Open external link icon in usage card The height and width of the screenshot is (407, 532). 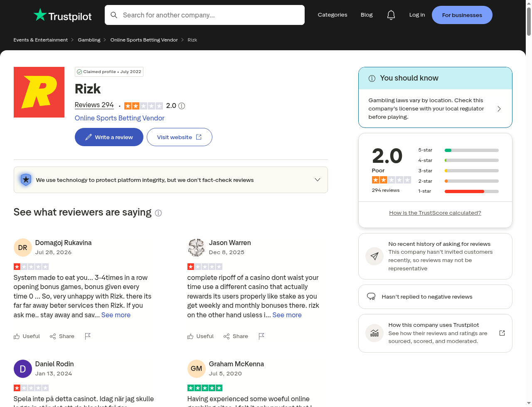[x=502, y=333]
